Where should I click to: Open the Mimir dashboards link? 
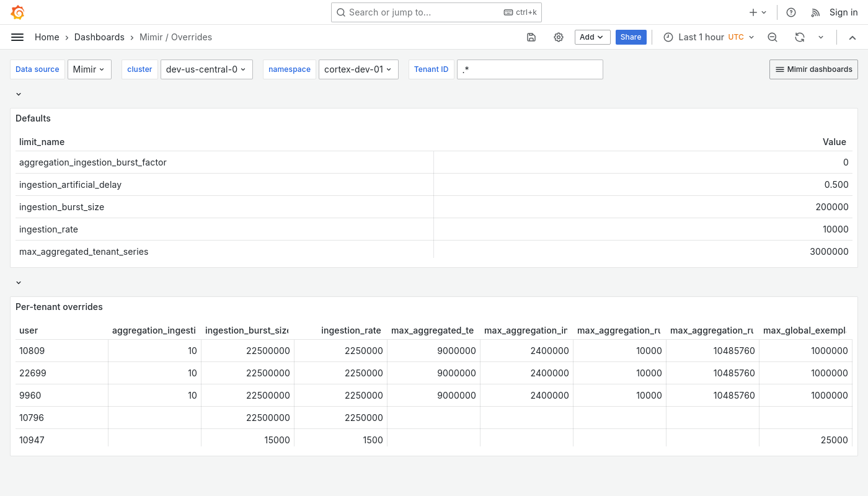tap(813, 69)
